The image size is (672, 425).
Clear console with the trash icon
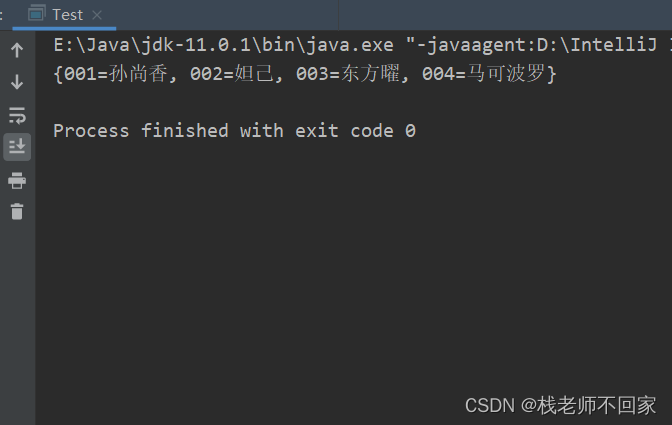click(x=17, y=212)
